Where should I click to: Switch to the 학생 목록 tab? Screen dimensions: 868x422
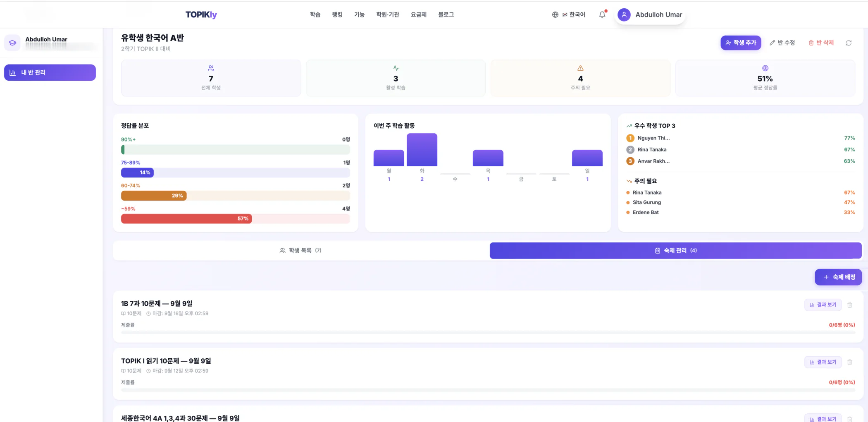click(x=300, y=251)
